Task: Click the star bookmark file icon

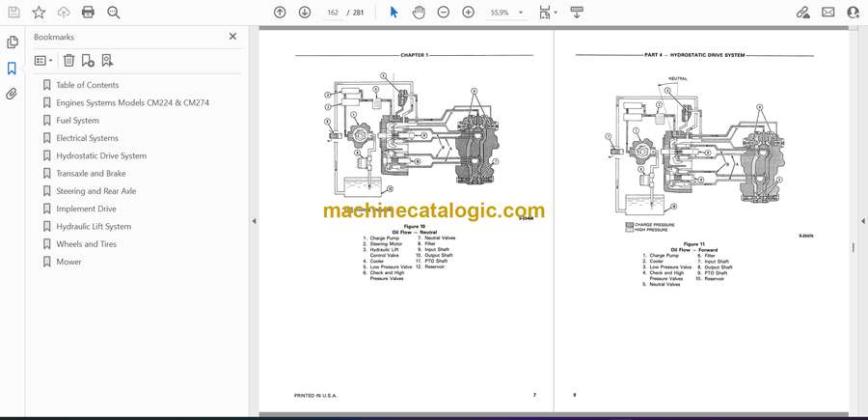Action: (x=39, y=13)
